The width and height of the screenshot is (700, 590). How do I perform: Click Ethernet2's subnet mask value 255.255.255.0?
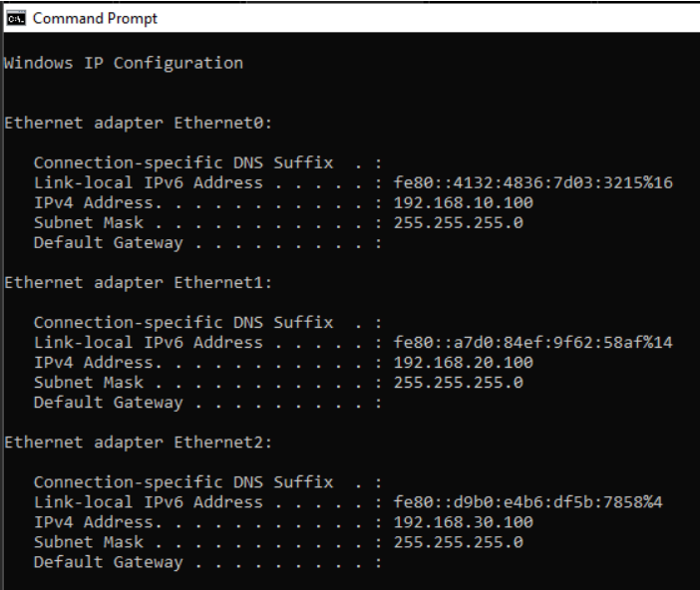click(x=458, y=541)
